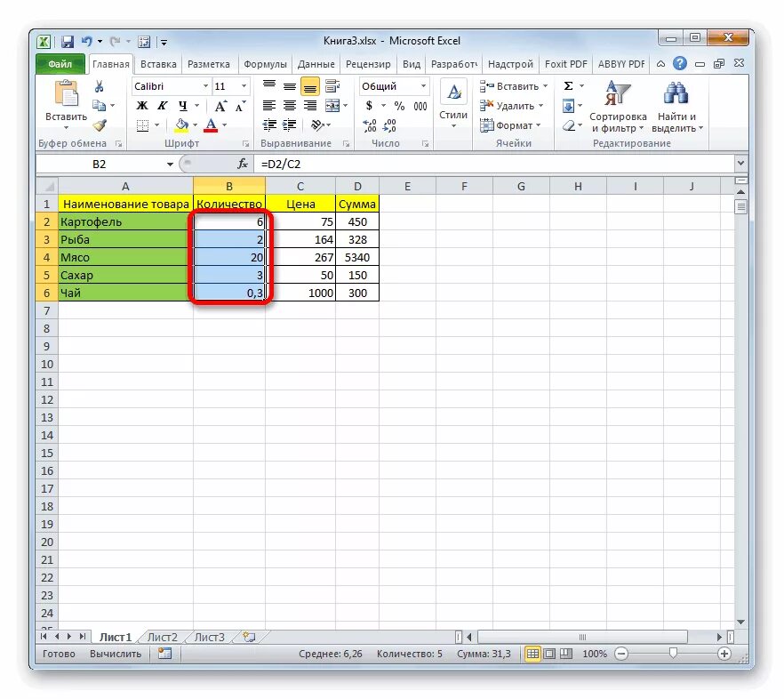Screen dimensions: 784x699
Task: Click the Стили styles button
Action: point(453,105)
